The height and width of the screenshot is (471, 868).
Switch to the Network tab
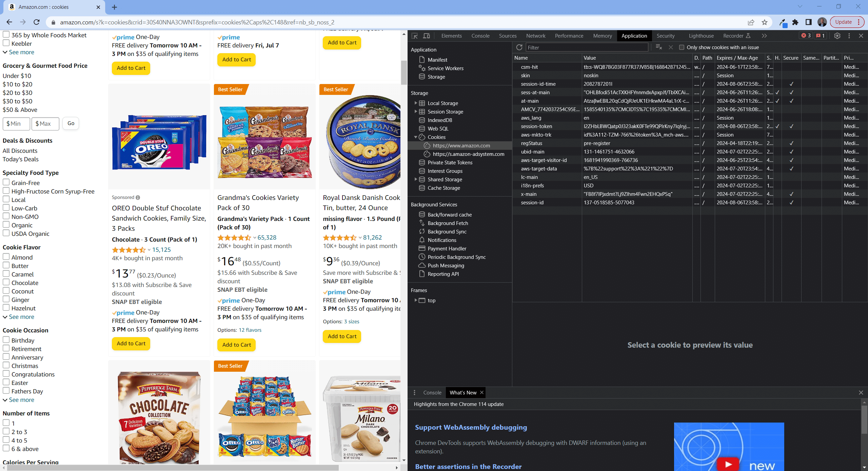pos(536,36)
